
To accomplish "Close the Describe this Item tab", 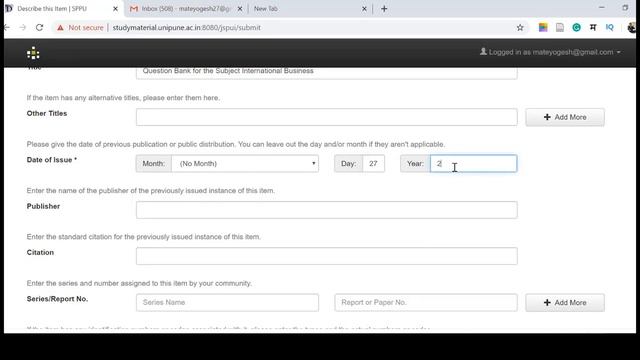I will (116, 9).
